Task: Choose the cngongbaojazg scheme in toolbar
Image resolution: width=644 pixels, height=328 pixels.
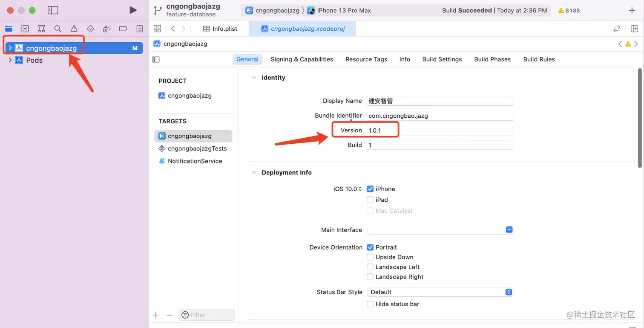Action: click(273, 10)
